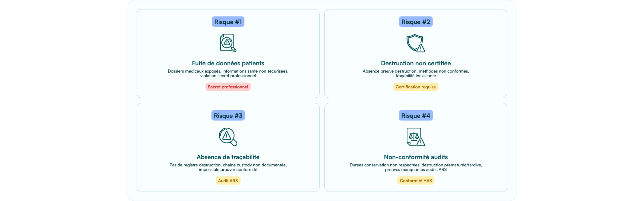Viewport: 644px width, 201px height.
Task: Click the scales document warning icon
Action: (416, 137)
